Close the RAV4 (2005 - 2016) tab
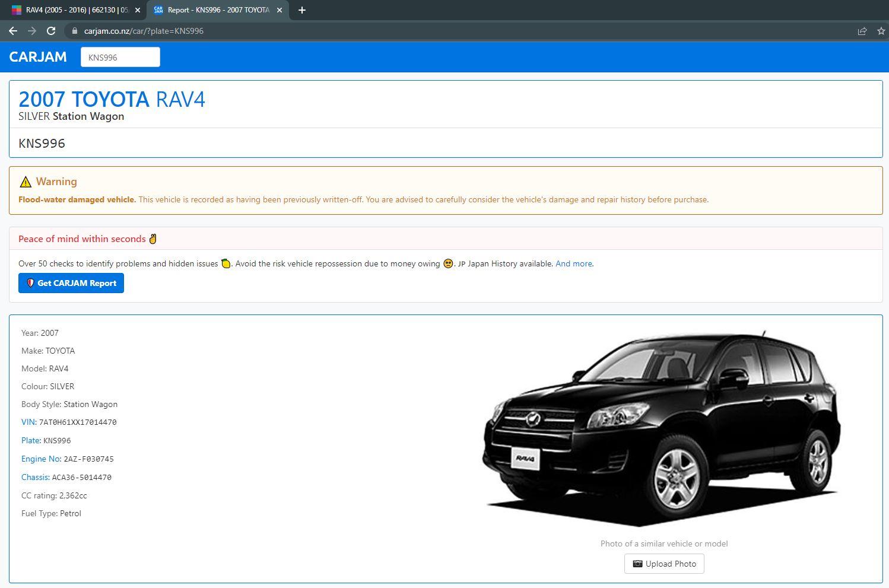This screenshot has width=889, height=588. point(138,10)
